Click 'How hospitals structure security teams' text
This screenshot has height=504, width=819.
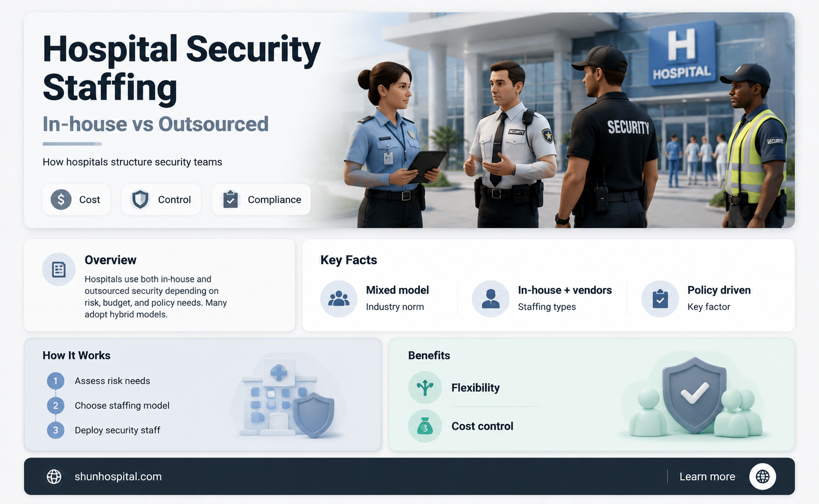(x=132, y=162)
